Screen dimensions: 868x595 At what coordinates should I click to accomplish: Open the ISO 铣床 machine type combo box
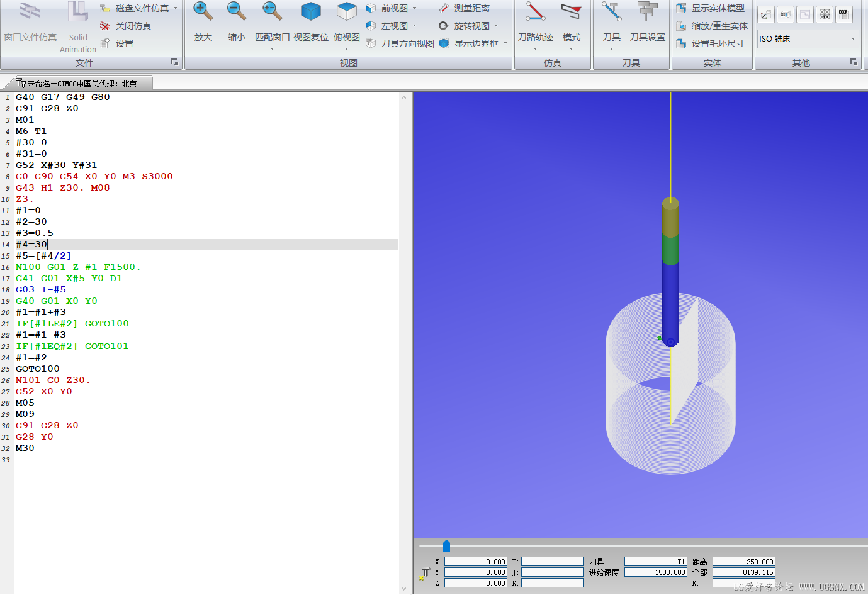[x=808, y=39]
